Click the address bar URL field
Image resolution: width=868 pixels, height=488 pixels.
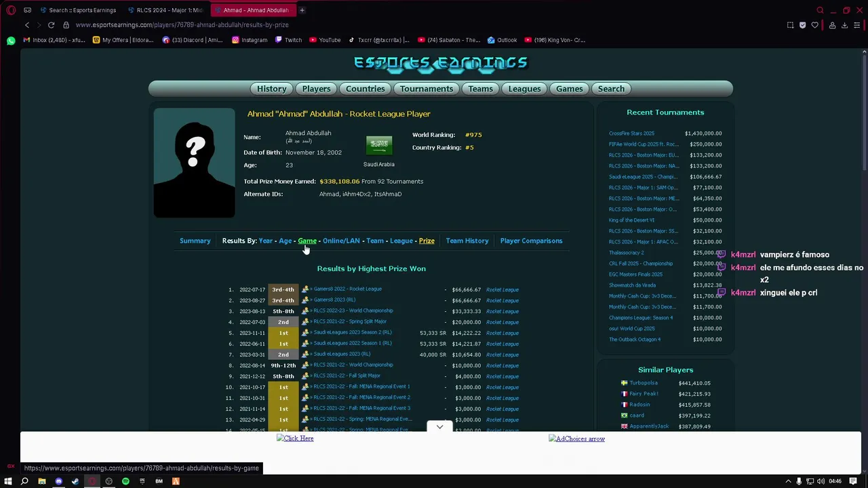[427, 25]
